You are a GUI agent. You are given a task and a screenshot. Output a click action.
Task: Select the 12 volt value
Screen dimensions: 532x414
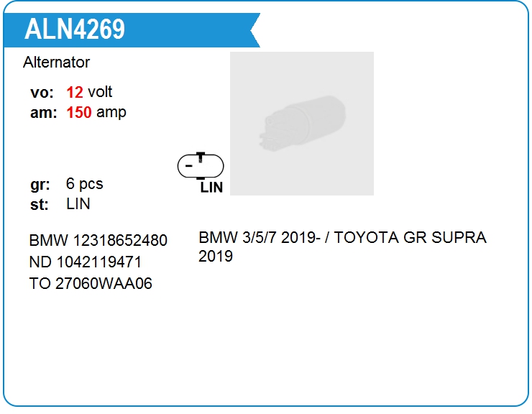(89, 92)
